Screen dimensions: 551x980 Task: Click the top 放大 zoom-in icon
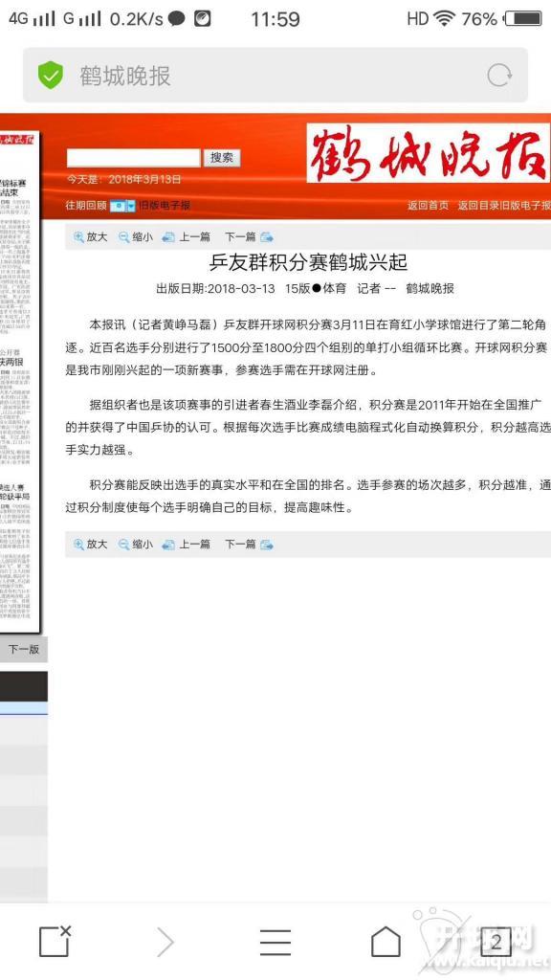(78, 237)
